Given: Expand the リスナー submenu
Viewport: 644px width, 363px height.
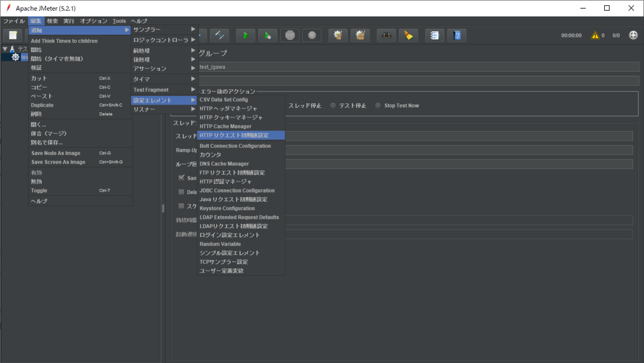Looking at the screenshot, I should (165, 109).
